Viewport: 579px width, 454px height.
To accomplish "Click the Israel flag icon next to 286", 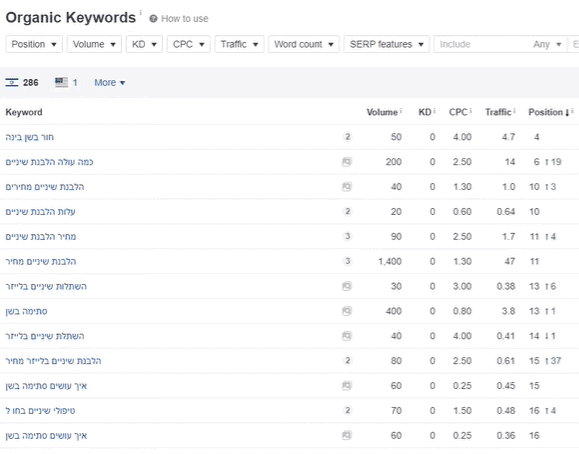I will tap(12, 82).
